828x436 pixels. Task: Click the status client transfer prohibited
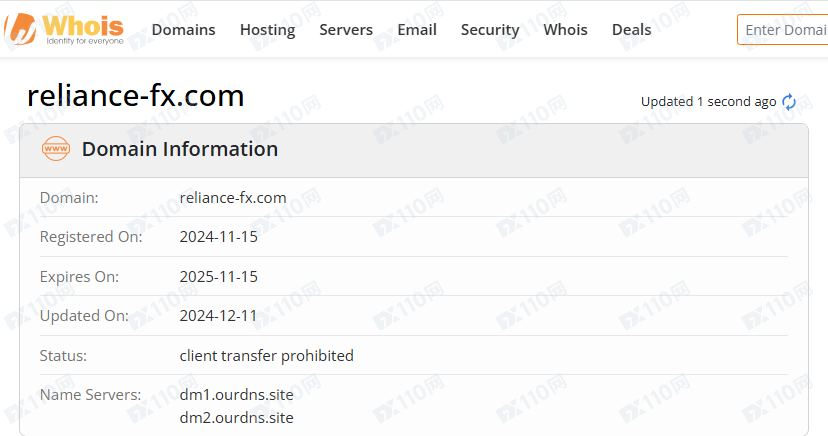click(x=267, y=356)
